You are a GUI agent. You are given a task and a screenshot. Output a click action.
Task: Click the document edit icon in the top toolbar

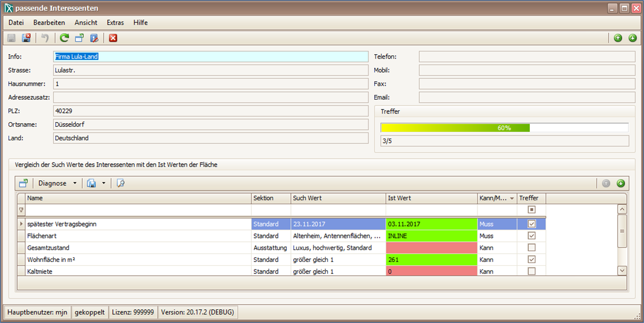pyautogui.click(x=94, y=38)
